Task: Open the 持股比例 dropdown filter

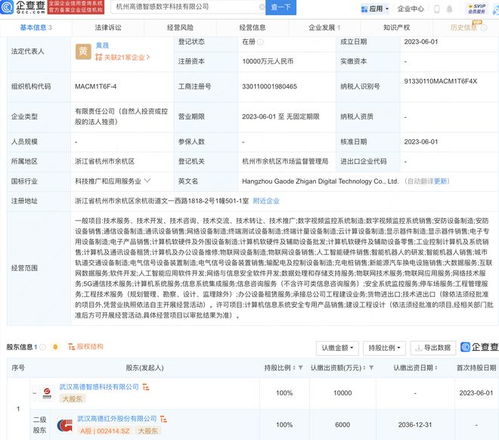Action: coord(384,348)
